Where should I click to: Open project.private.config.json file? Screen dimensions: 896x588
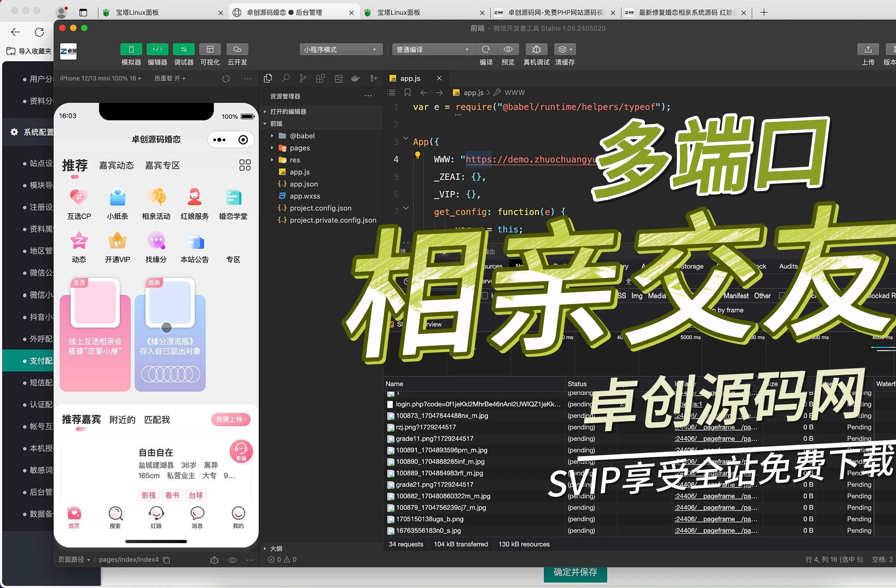[x=333, y=220]
